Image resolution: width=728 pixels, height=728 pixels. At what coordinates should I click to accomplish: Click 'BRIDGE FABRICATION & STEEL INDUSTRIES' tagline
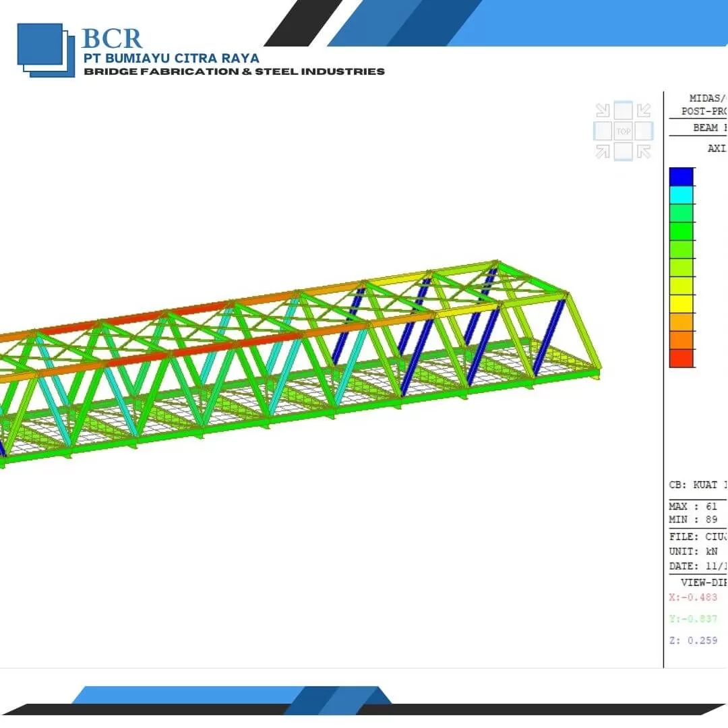click(x=234, y=71)
